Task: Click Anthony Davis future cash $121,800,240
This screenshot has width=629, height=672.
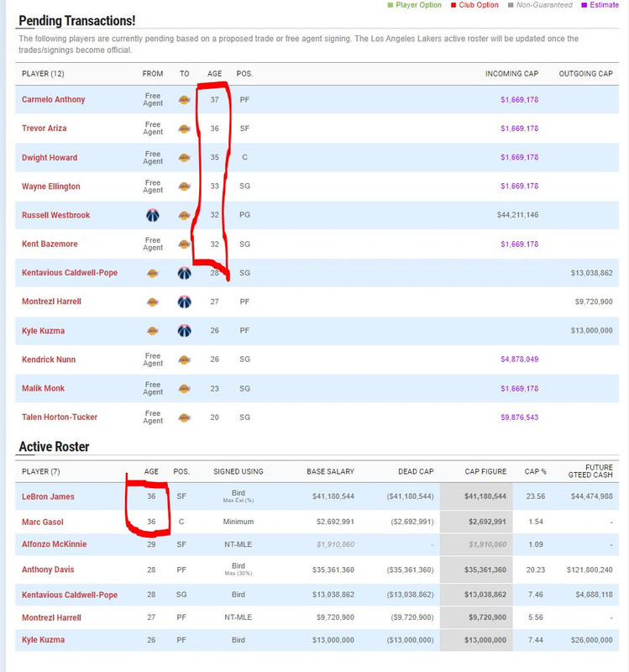Action: point(590,570)
